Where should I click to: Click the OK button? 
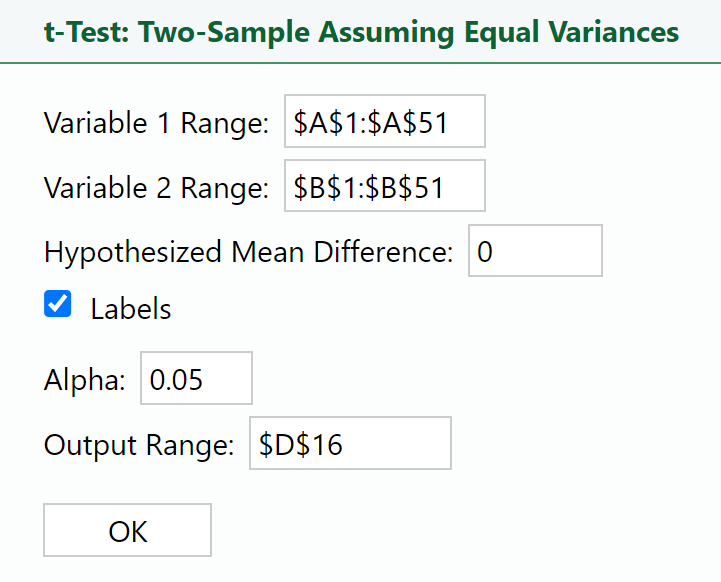tap(127, 530)
